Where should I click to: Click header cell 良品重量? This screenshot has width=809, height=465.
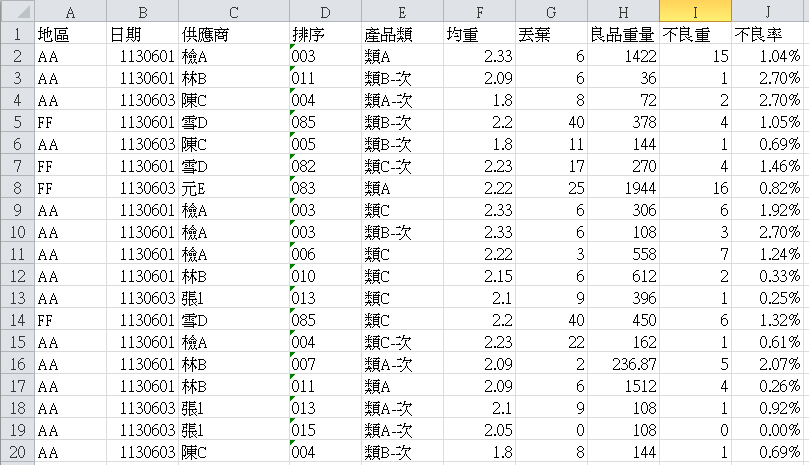pyautogui.click(x=623, y=34)
